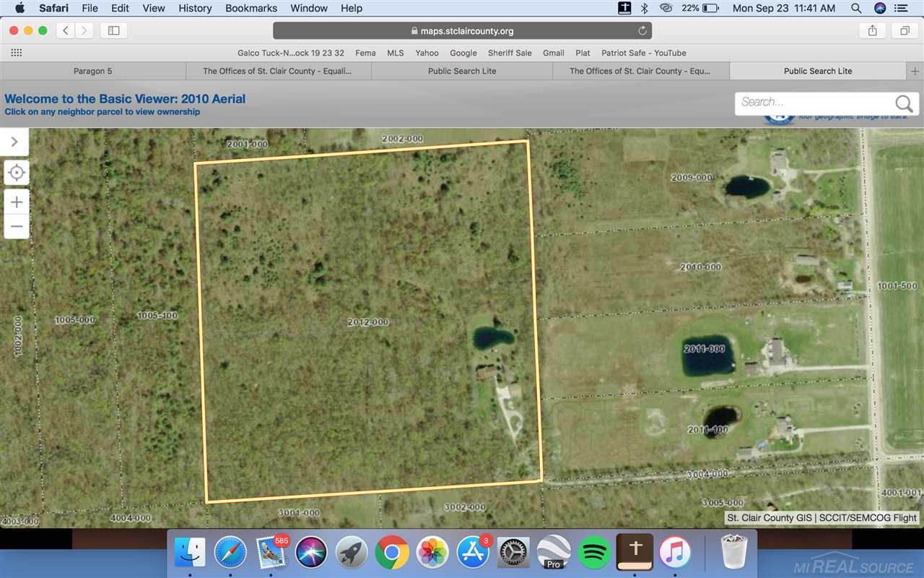Open Spotlight search in menu bar
924x578 pixels.
pos(856,8)
